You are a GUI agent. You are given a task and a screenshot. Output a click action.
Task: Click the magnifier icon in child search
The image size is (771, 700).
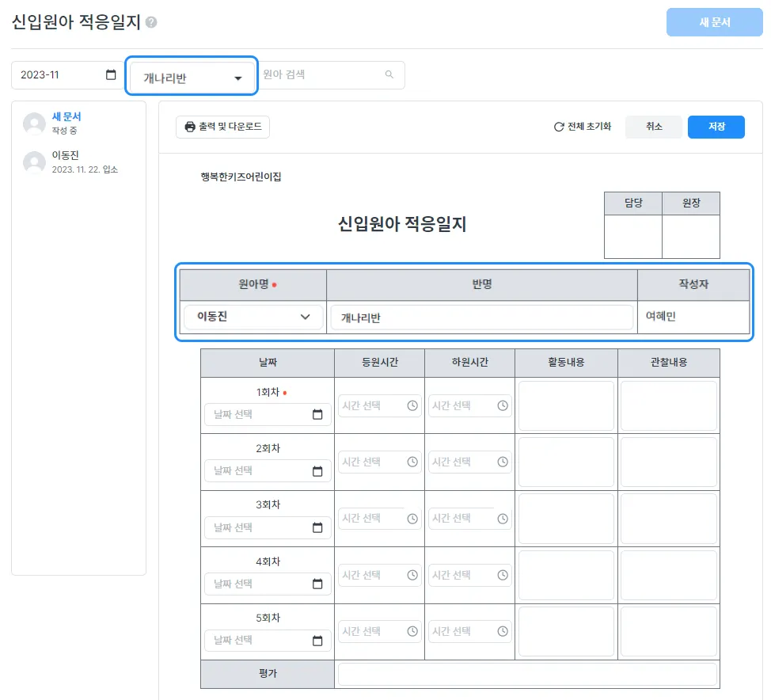[389, 74]
